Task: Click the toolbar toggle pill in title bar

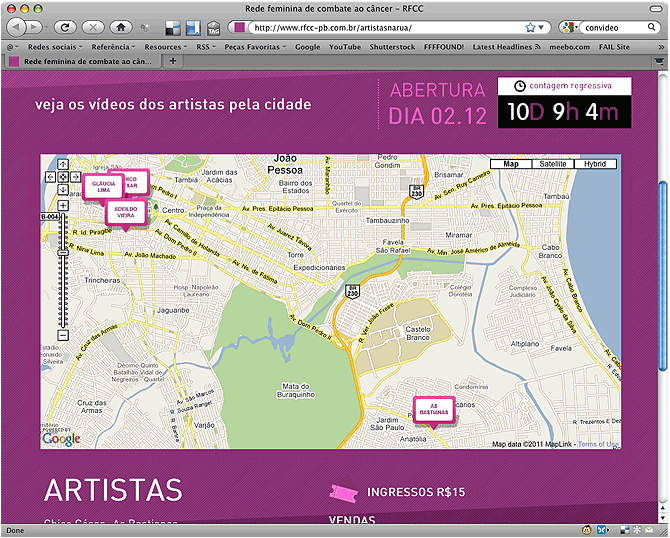Action: click(x=656, y=9)
